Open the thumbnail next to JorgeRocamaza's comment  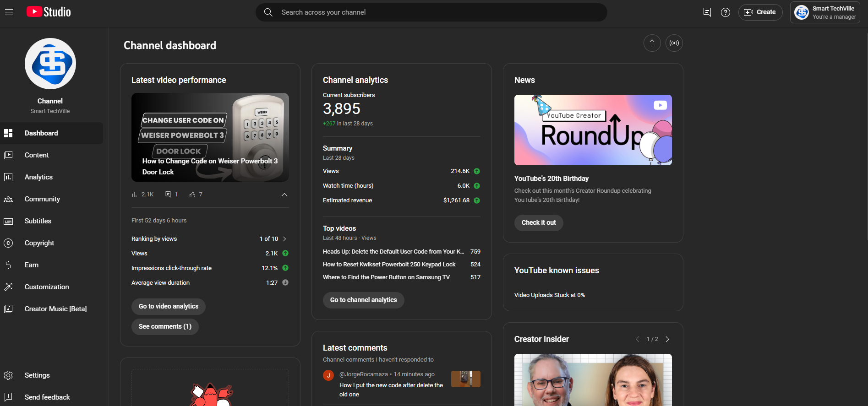[x=466, y=379]
